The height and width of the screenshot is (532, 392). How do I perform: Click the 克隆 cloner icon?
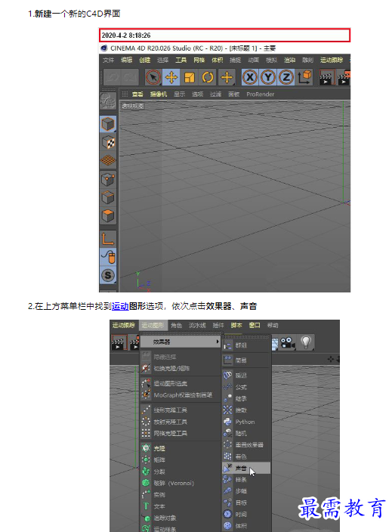tap(146, 448)
